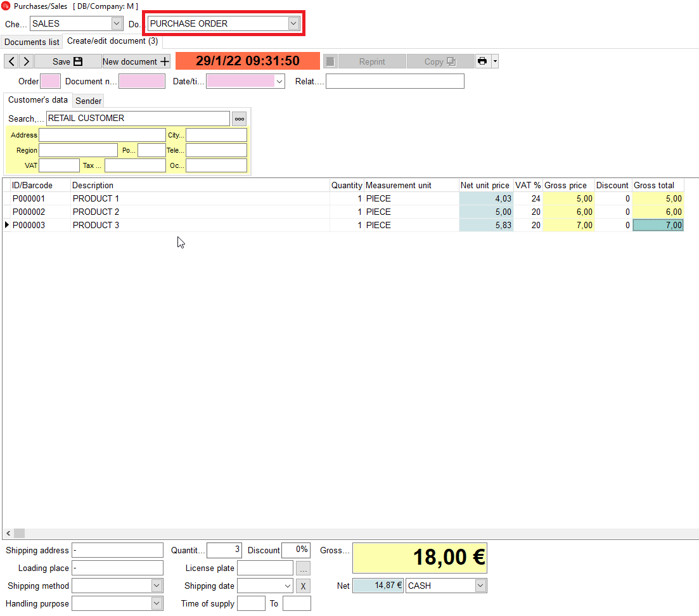The height and width of the screenshot is (616, 699).
Task: Select the PRODUCT 2 description cell
Action: point(200,212)
